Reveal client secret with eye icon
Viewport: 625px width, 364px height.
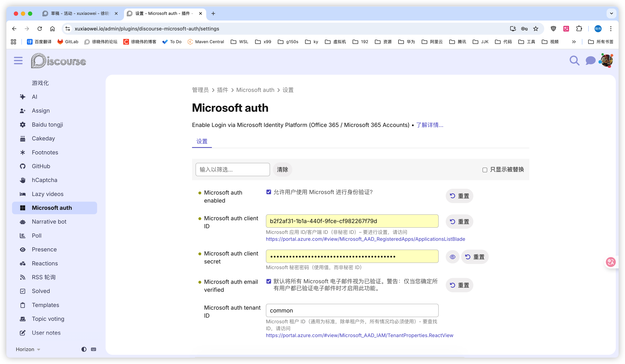pyautogui.click(x=452, y=257)
